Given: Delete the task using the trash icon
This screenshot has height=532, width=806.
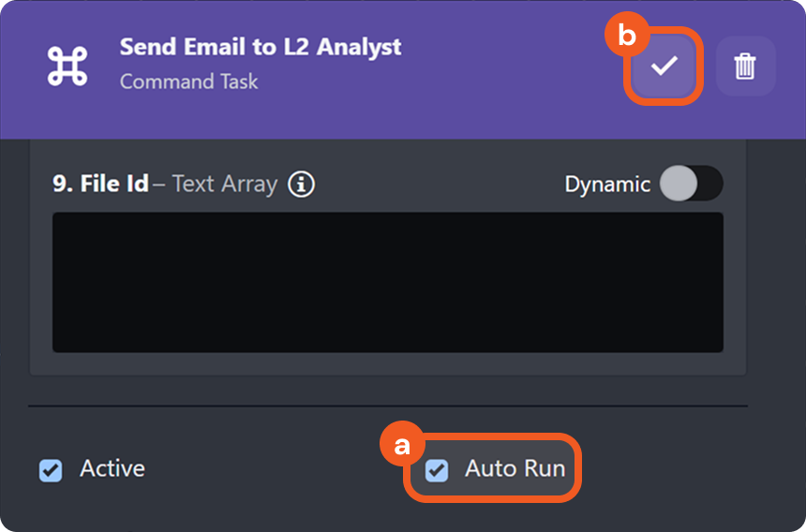Looking at the screenshot, I should pos(745,66).
